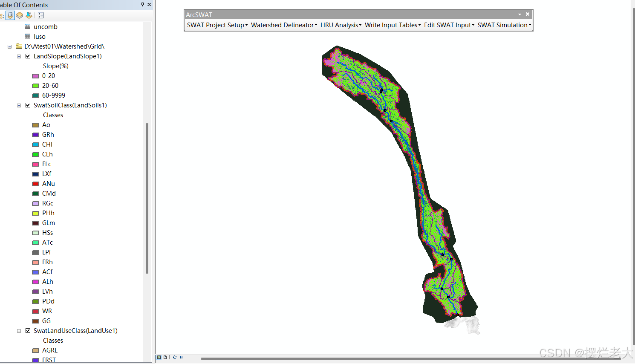This screenshot has width=635, height=364.
Task: Select the uncomb table icon
Action: tap(28, 26)
